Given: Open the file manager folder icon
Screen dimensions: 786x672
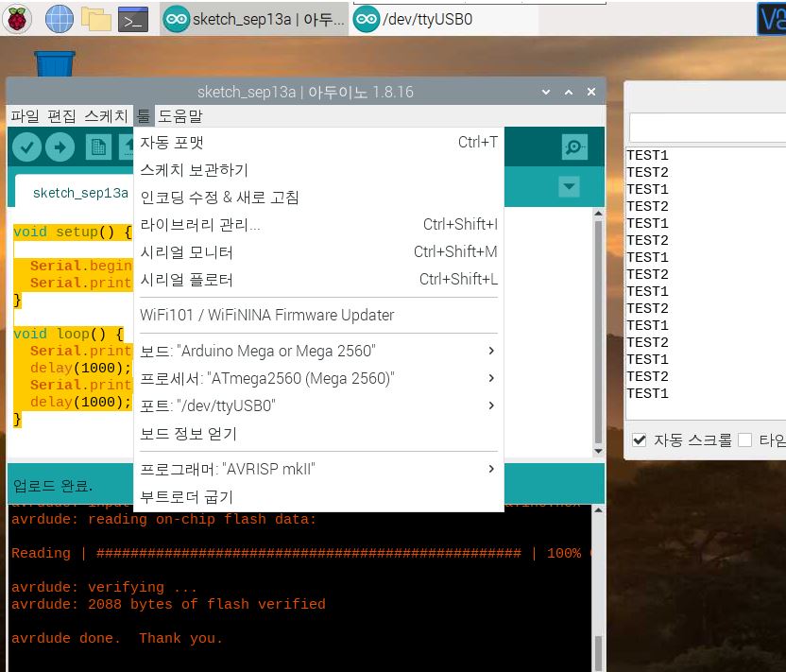Looking at the screenshot, I should pos(96,19).
